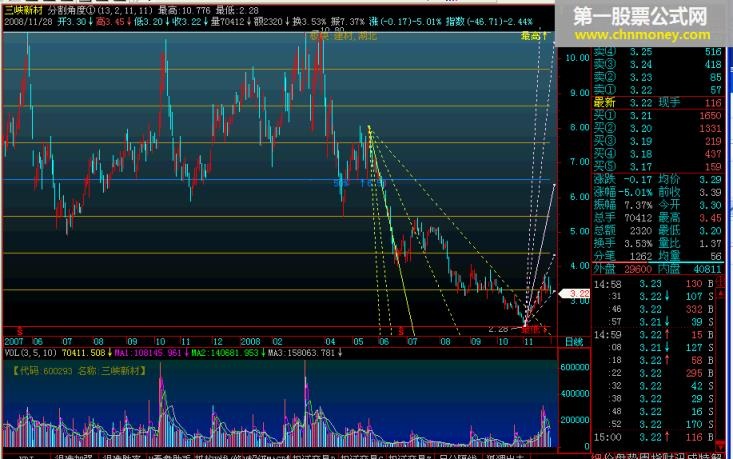Select the 三峡新材 stock name in chart header

(x=23, y=10)
